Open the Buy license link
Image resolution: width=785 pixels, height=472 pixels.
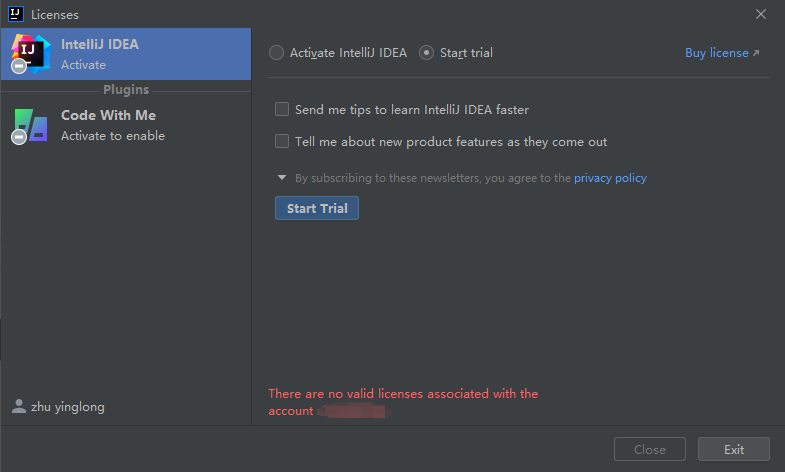(x=716, y=53)
